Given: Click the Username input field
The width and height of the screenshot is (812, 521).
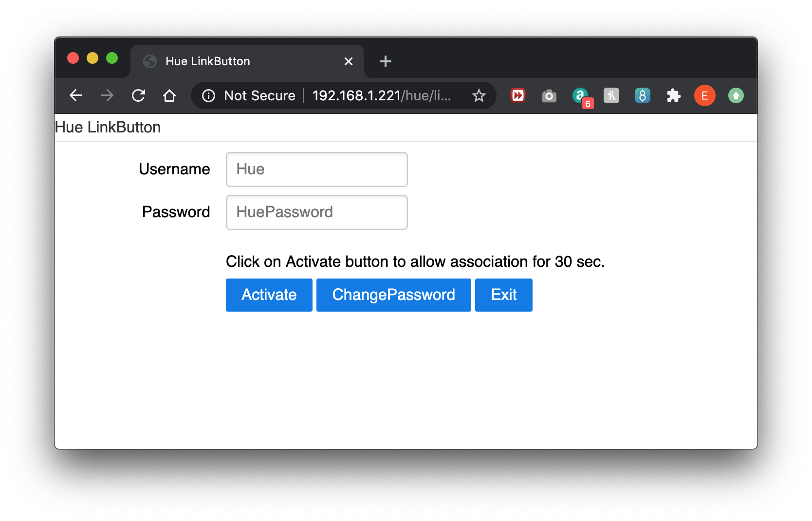Looking at the screenshot, I should tap(316, 169).
